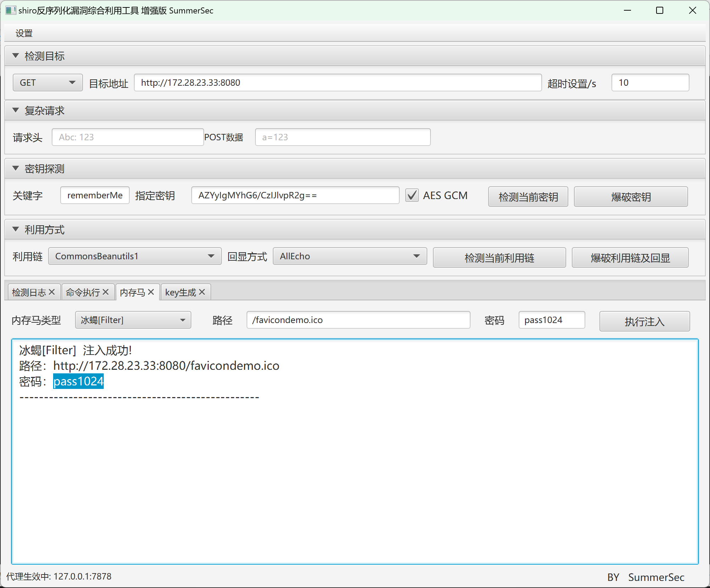This screenshot has width=710, height=588.
Task: Open the 设置 menu
Action: pyautogui.click(x=24, y=33)
